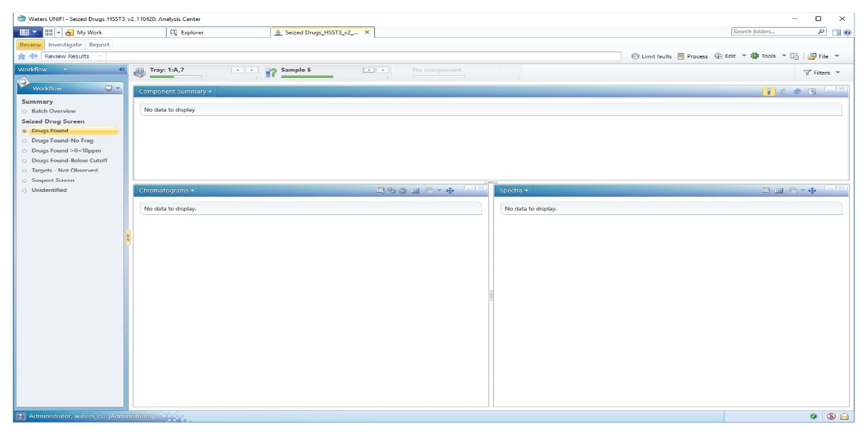
Task: Switch to the Investigate tab
Action: pyautogui.click(x=64, y=45)
